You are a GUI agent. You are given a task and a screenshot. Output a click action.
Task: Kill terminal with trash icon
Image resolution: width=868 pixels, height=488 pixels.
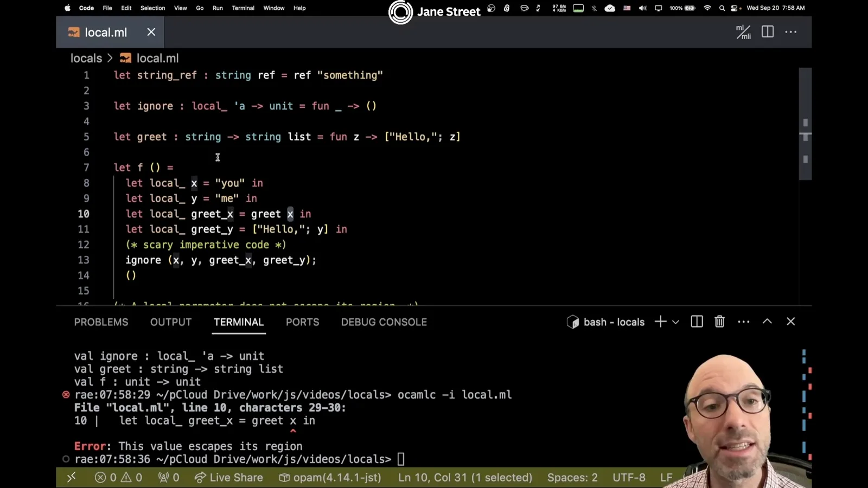point(719,322)
